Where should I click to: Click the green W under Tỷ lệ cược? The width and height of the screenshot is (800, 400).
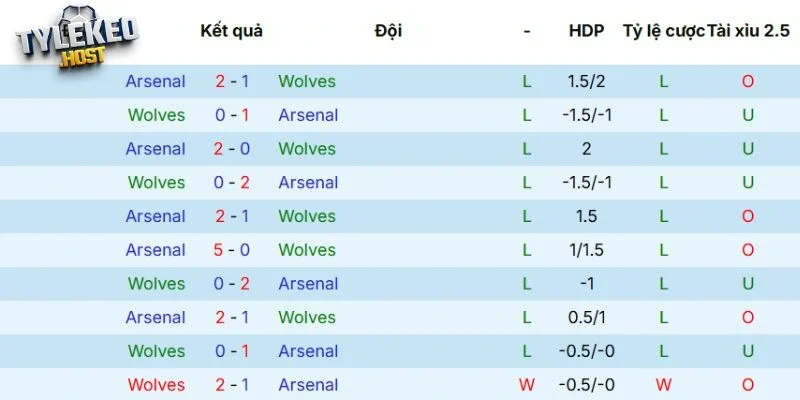(x=663, y=385)
